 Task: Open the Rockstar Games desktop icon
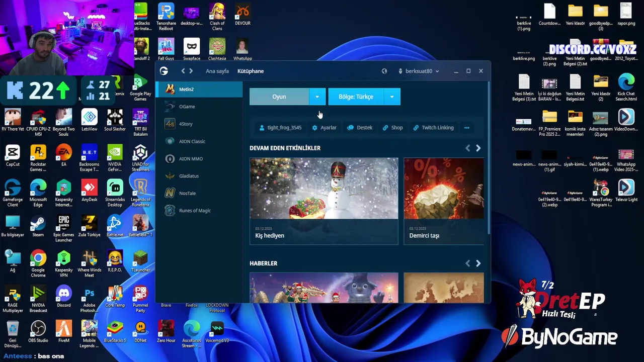point(38,158)
